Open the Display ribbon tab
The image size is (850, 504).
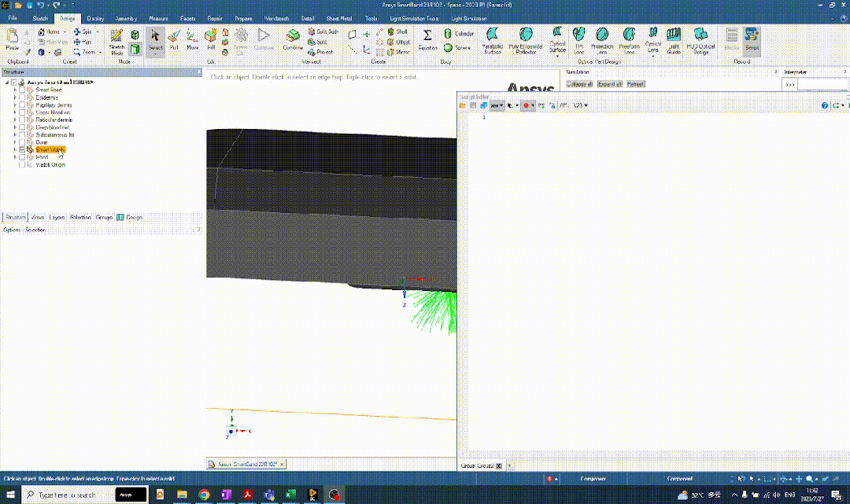95,18
